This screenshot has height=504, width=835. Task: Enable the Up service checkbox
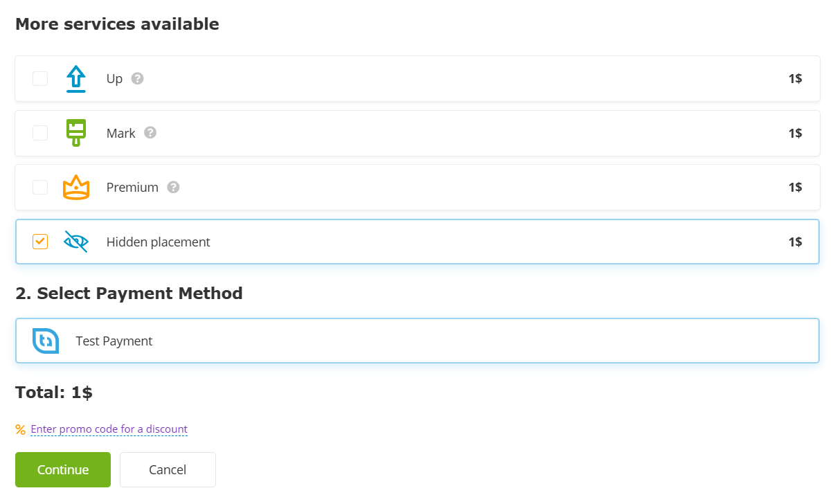point(40,78)
